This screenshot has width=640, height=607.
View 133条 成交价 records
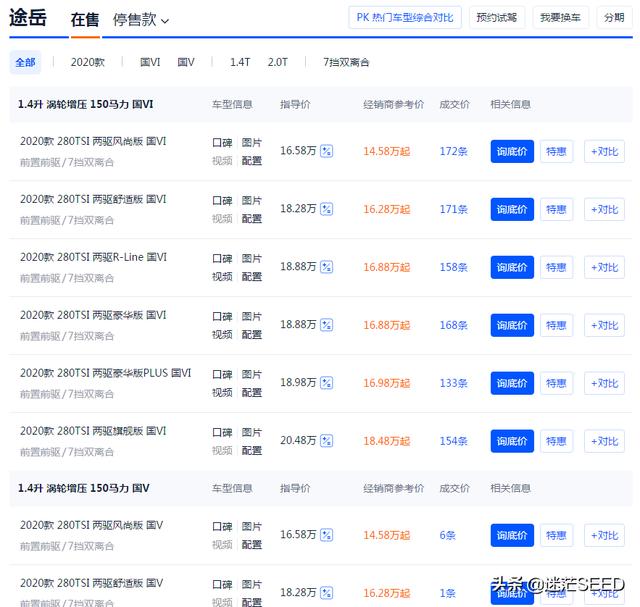click(x=453, y=383)
